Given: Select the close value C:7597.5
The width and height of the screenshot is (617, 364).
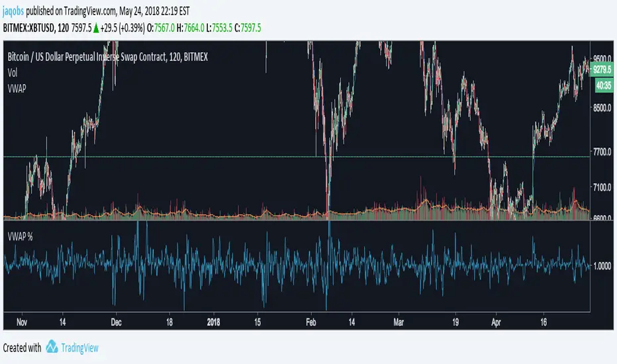Looking at the screenshot, I should (x=248, y=28).
